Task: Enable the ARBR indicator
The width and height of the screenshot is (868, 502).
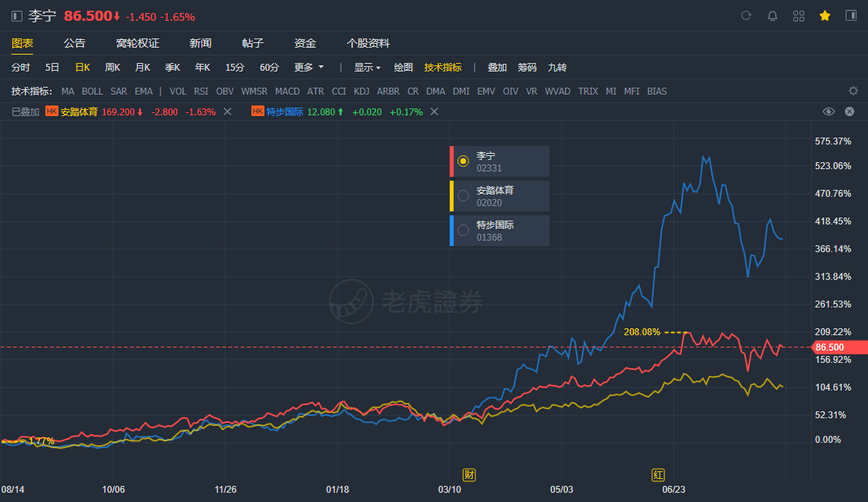Action: [x=388, y=91]
